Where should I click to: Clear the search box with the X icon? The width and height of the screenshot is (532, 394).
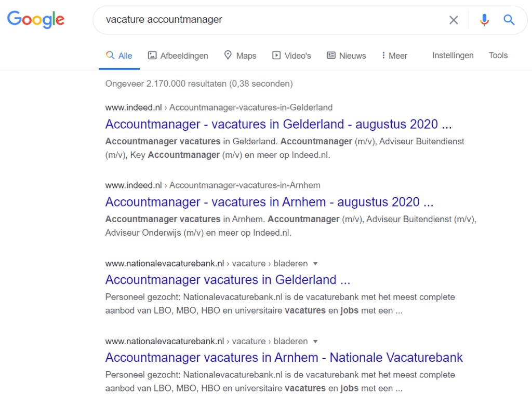pyautogui.click(x=454, y=20)
